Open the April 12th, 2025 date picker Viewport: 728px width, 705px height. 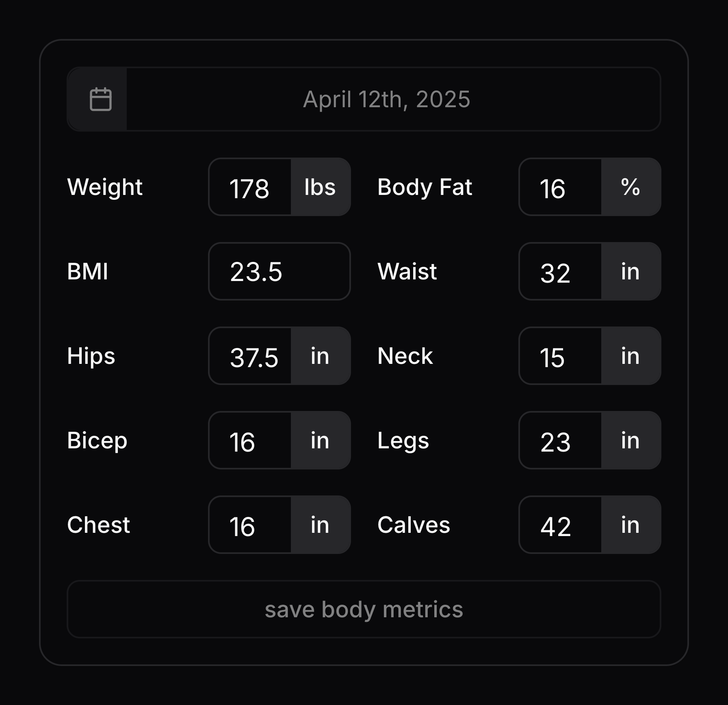[x=386, y=99]
